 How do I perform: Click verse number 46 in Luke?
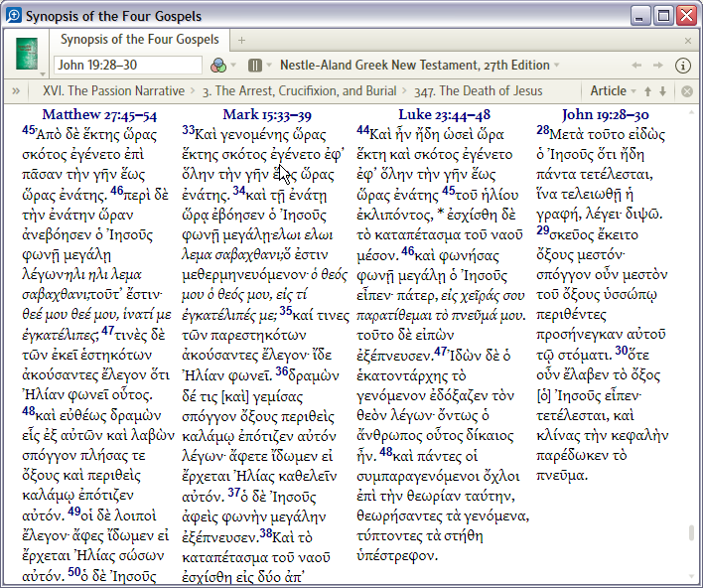click(407, 251)
